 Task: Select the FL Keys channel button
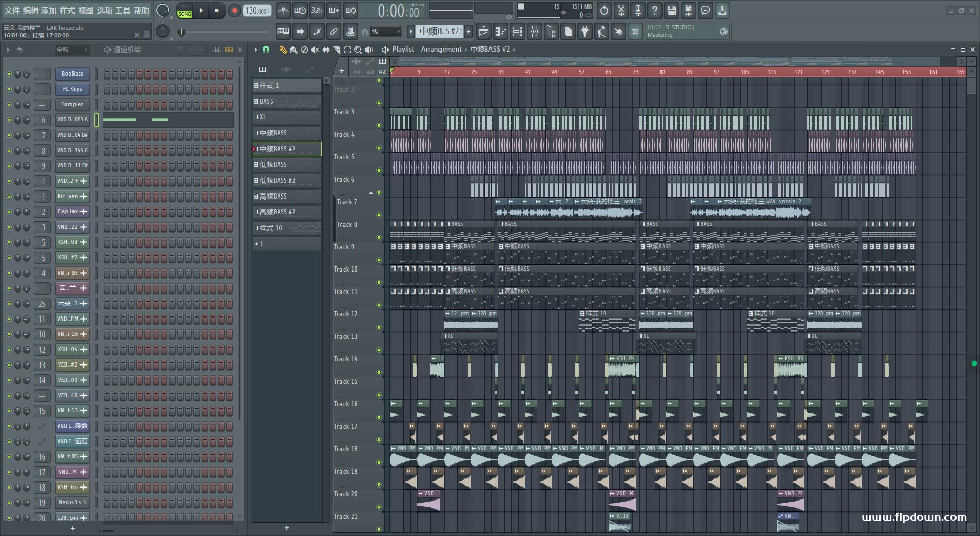(x=72, y=89)
